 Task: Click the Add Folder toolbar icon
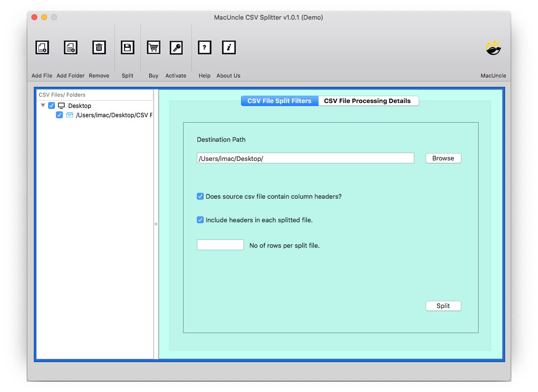70,47
